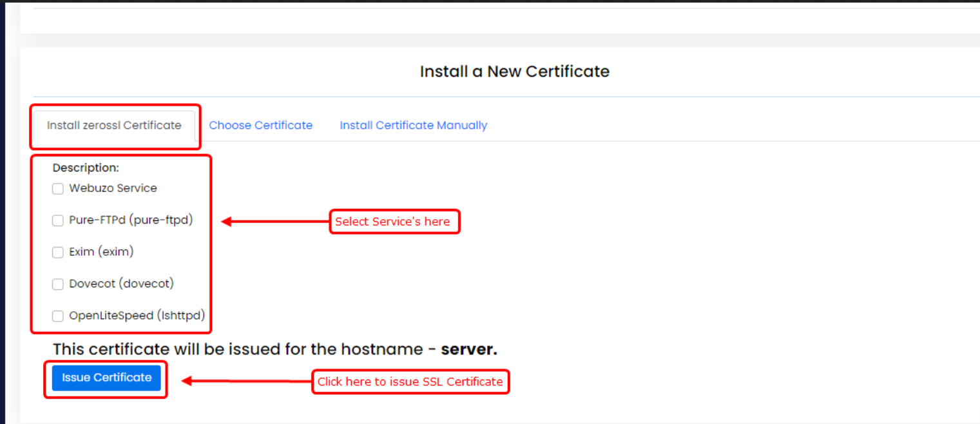Click the Pure-FTPd (pure-ftpd) label text

click(x=131, y=220)
